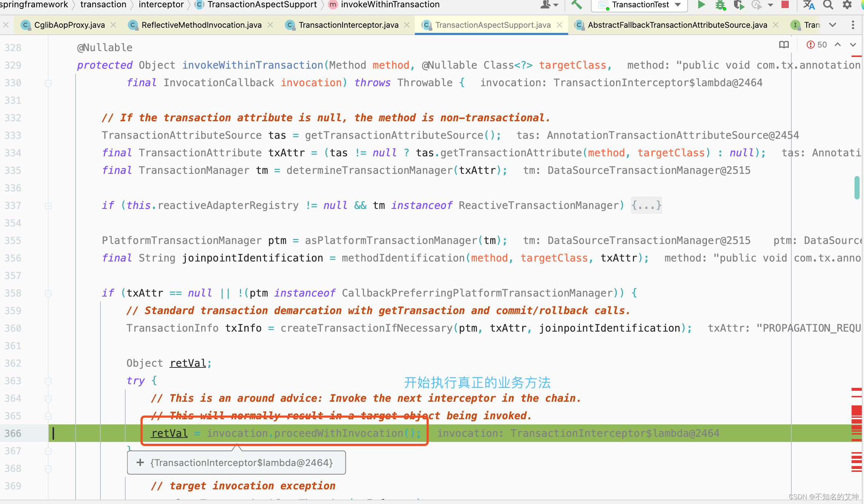
Task: Click determineTransactionManager on line 335
Action: coord(370,170)
